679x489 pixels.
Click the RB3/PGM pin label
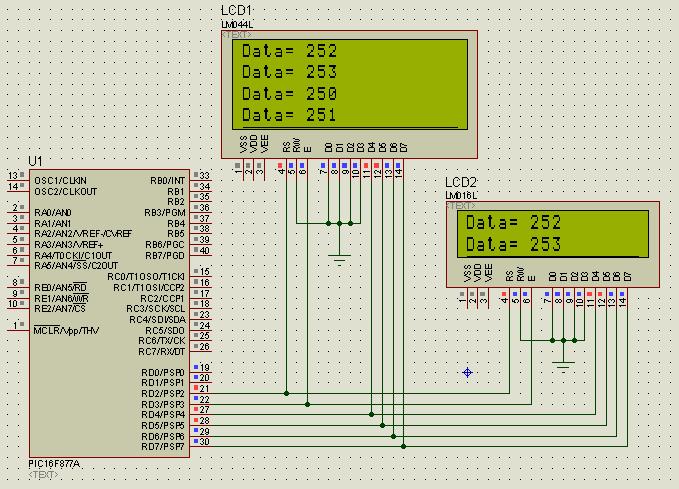[165, 213]
